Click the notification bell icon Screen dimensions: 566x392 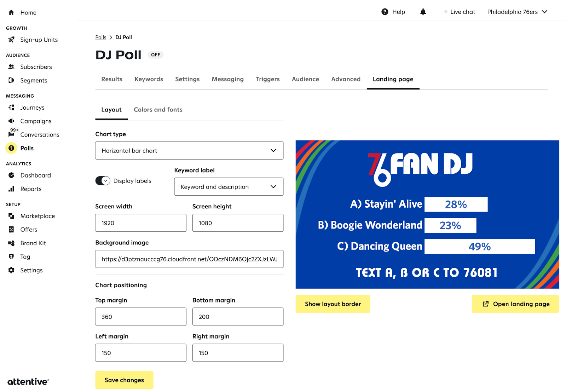[x=423, y=12]
